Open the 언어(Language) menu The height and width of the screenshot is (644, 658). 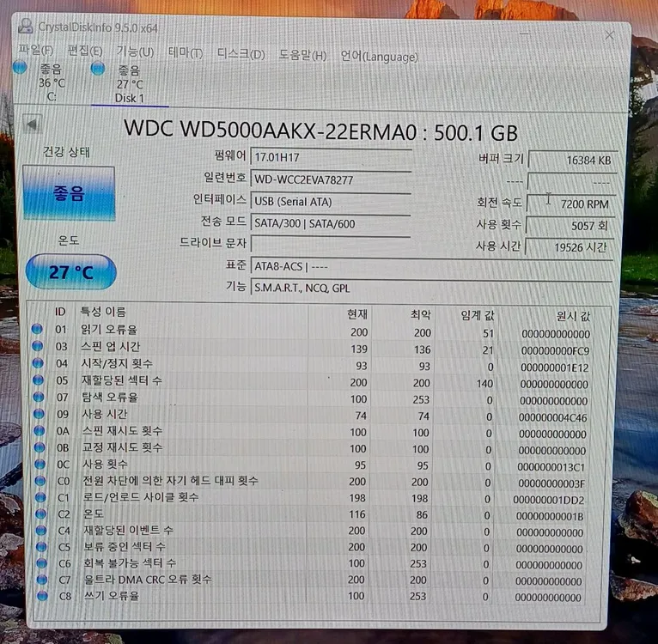coord(379,56)
